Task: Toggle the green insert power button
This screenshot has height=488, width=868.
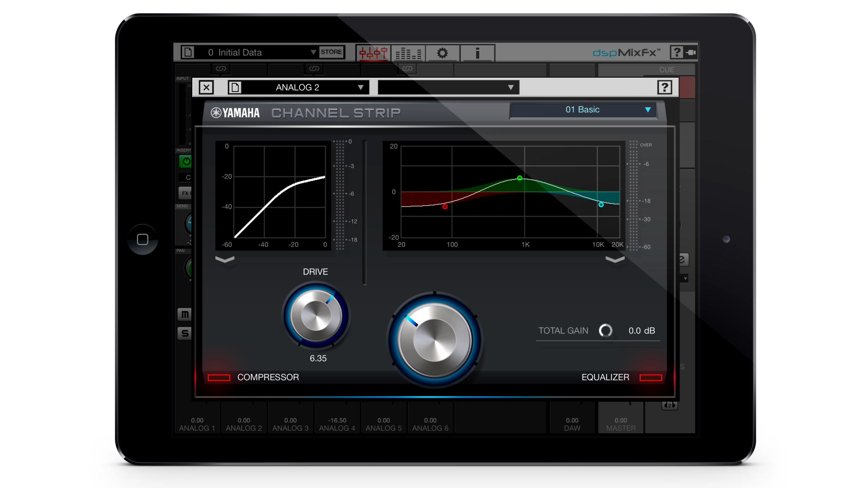Action: tap(185, 162)
